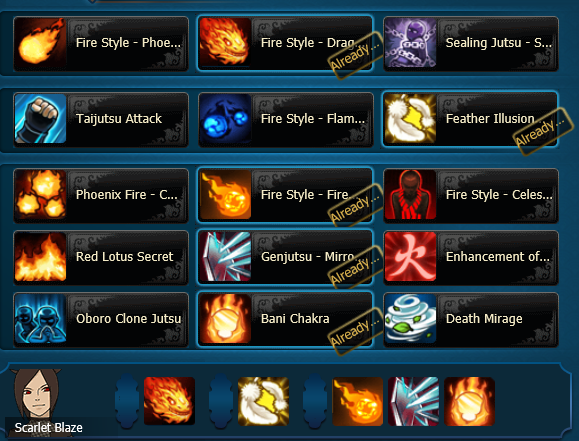Click the Phoenix Fire triple fireball icon
Screen dimensions: 579x441
[x=41, y=195]
